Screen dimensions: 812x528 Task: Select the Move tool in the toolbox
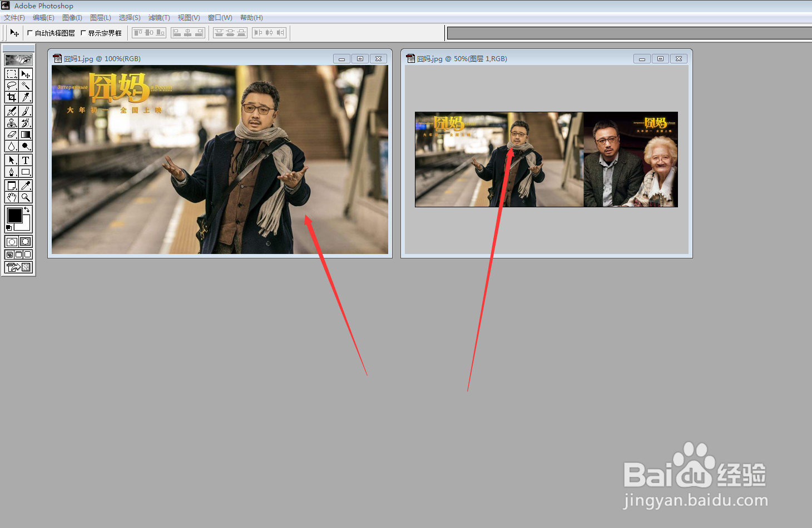coord(26,74)
